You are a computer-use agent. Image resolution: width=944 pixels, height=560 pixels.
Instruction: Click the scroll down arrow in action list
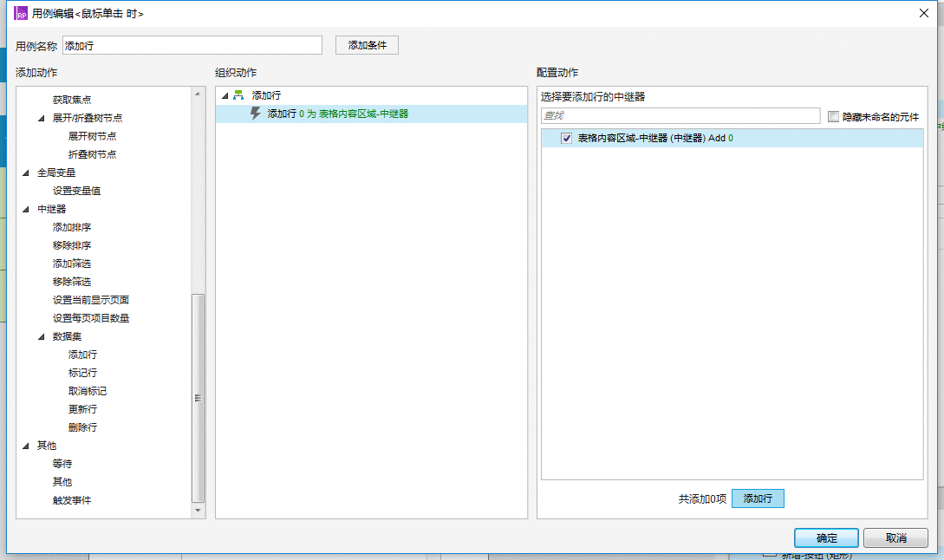click(x=198, y=511)
